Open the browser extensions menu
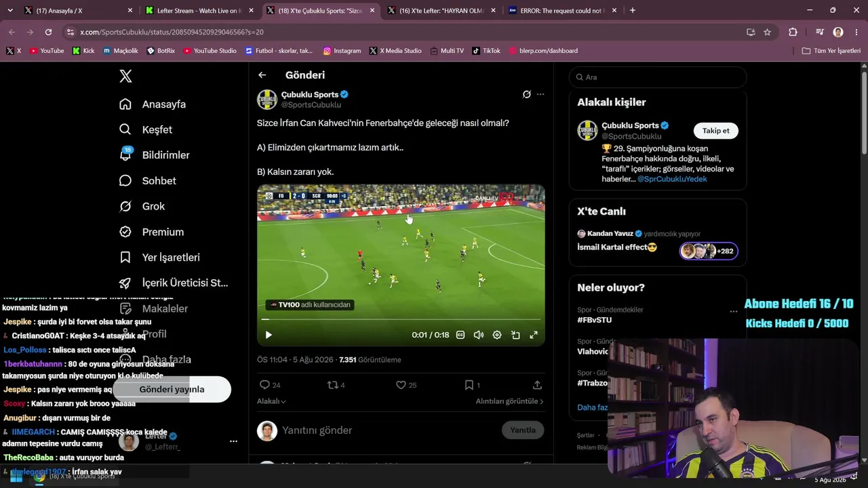 (793, 32)
